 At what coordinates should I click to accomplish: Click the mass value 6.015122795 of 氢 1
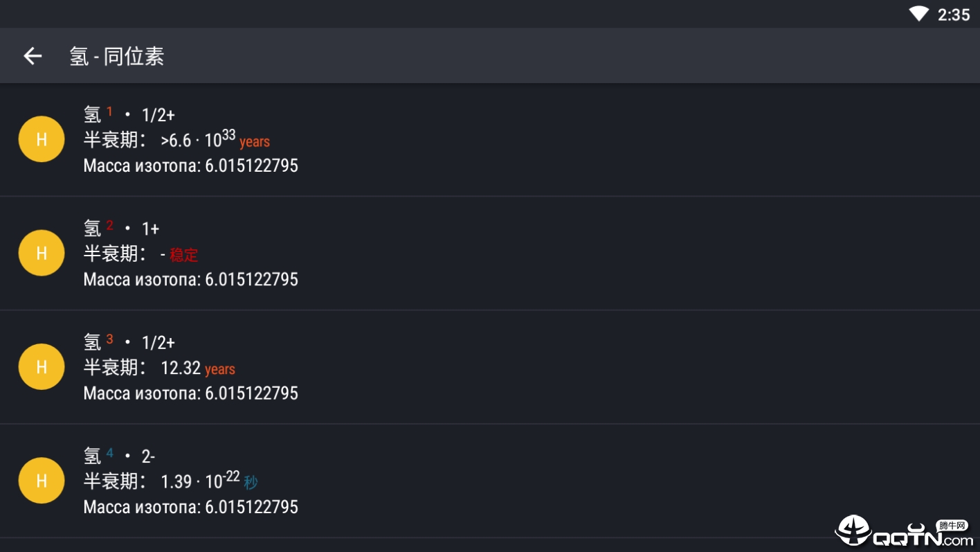pos(251,166)
